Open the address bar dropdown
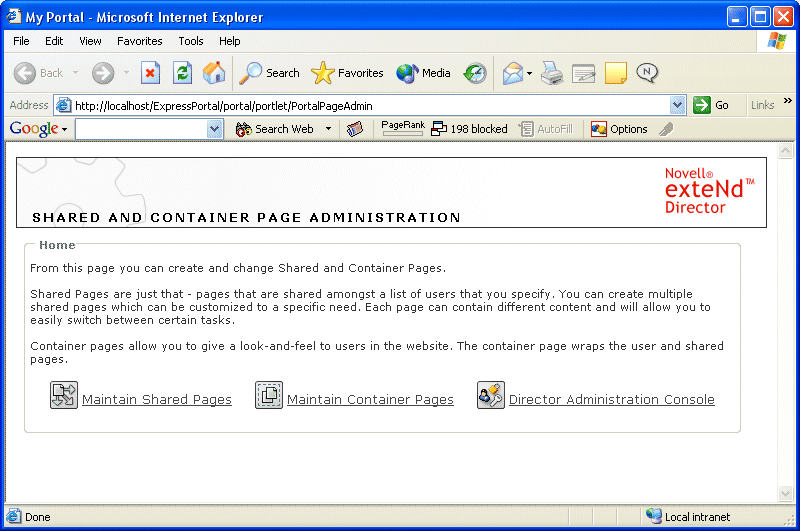800x531 pixels. click(677, 105)
